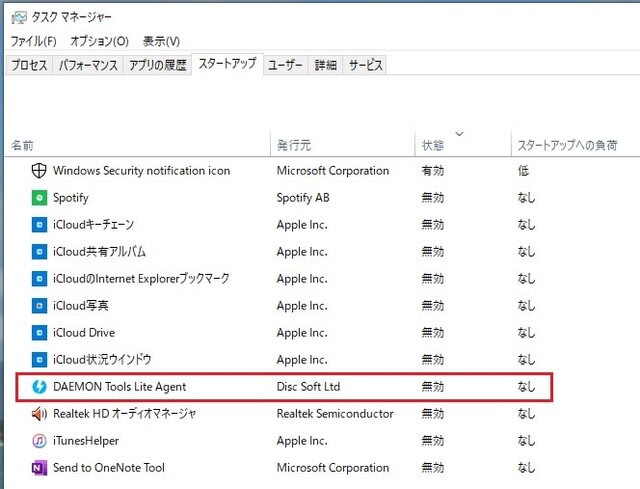Sort by the 名前 column header
Screen dimensions: 640x489
tap(138, 143)
